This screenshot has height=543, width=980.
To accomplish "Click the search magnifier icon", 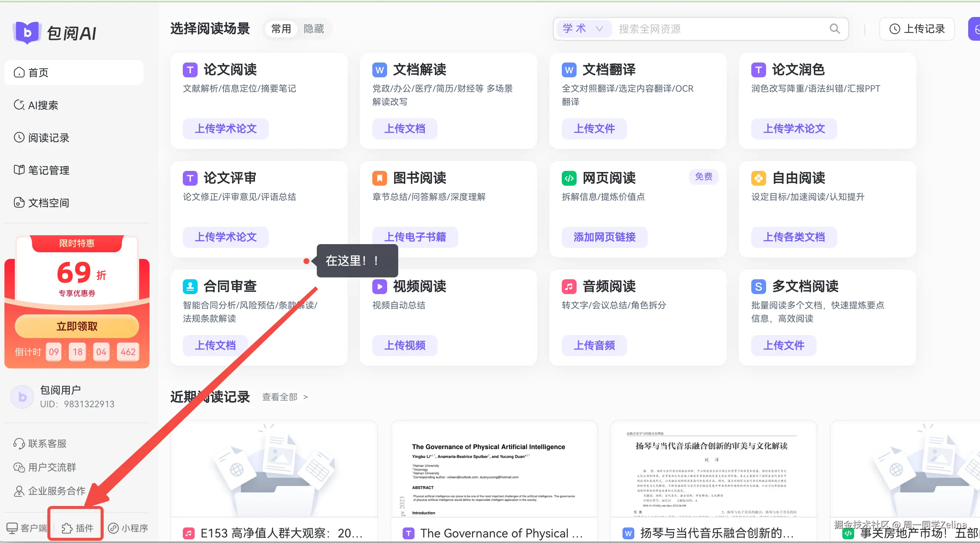I will pos(835,28).
